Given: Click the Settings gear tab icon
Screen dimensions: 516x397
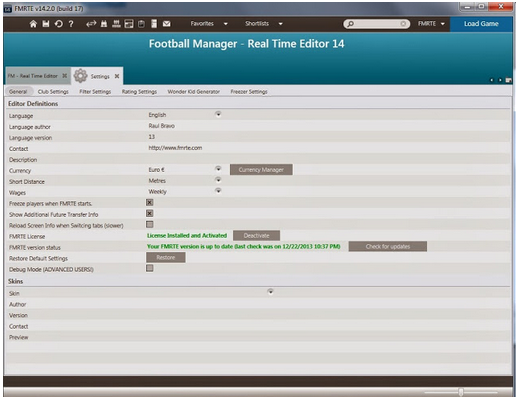Looking at the screenshot, I should [x=80, y=76].
